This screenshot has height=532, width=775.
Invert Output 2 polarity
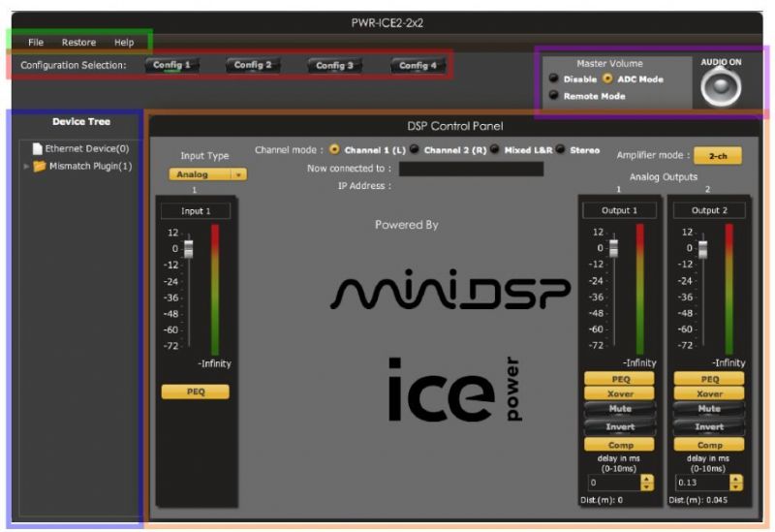709,426
